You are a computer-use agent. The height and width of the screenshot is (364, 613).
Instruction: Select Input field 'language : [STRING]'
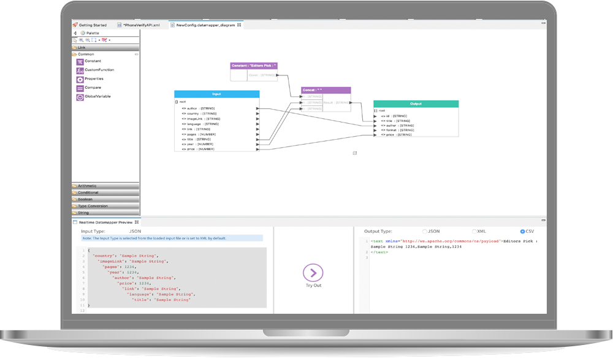[x=200, y=124]
